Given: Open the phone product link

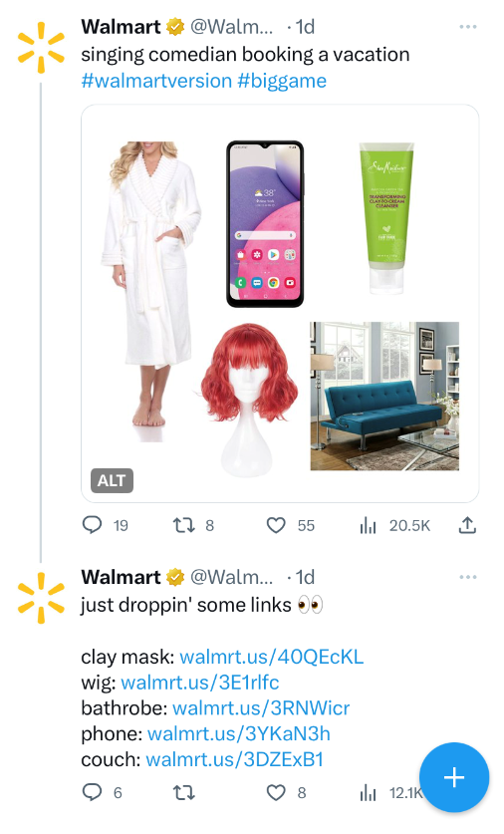Looking at the screenshot, I should coord(239,733).
